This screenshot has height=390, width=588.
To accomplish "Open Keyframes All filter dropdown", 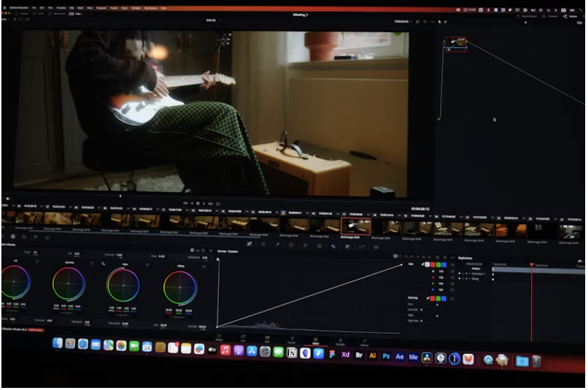I will [x=580, y=261].
